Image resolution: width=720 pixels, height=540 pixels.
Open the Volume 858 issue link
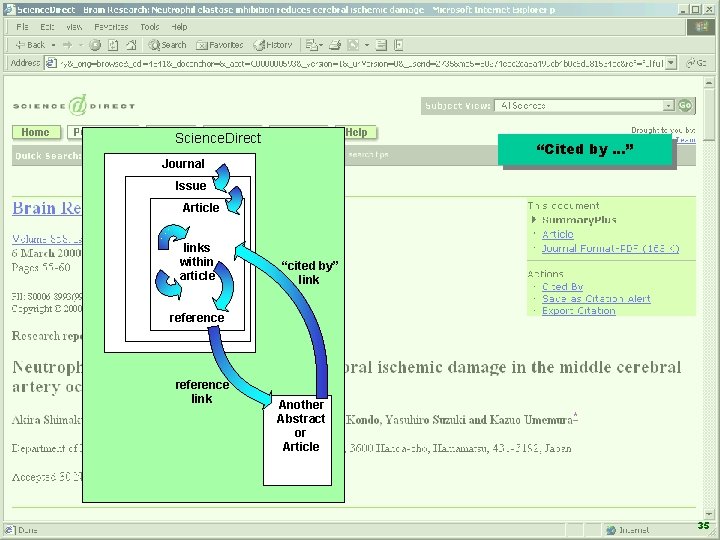pos(47,239)
